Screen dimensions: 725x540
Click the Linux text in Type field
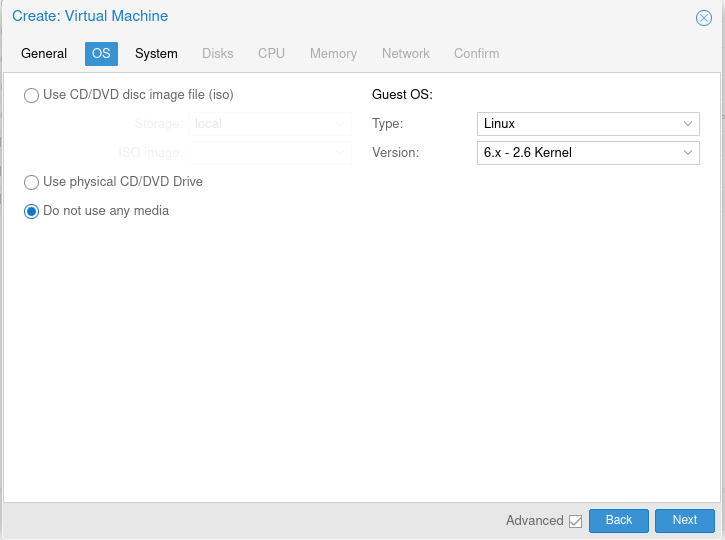(x=499, y=124)
